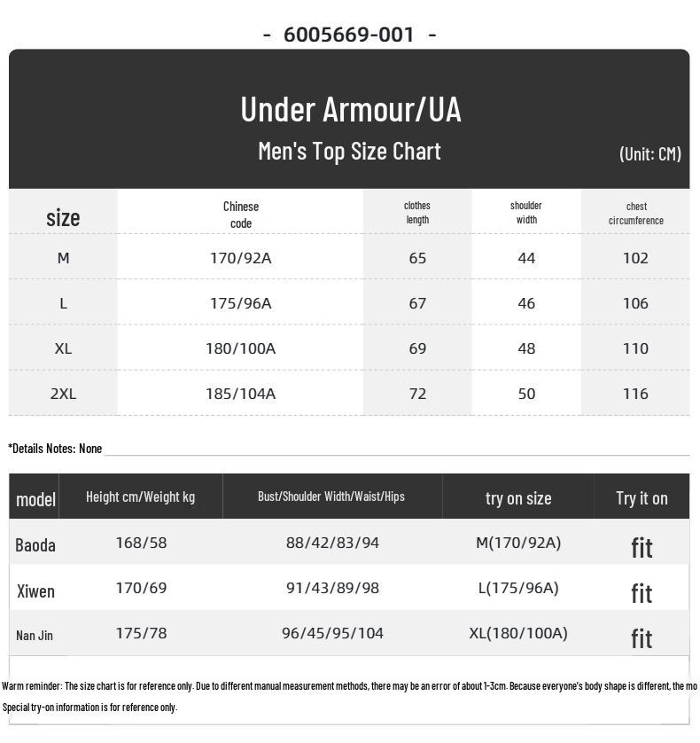The width and height of the screenshot is (700, 743).
Task: Click Xiwen's L(175/96A) try-on size
Action: (x=518, y=588)
